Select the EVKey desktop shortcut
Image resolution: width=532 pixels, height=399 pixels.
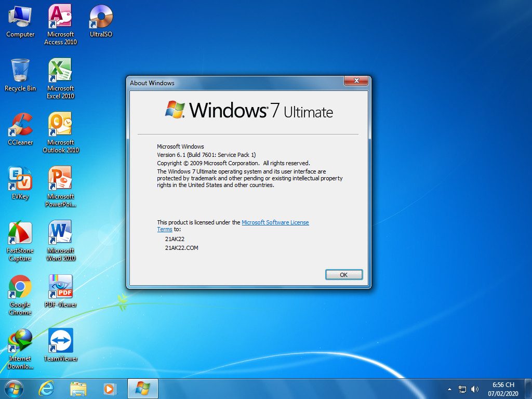click(x=20, y=183)
